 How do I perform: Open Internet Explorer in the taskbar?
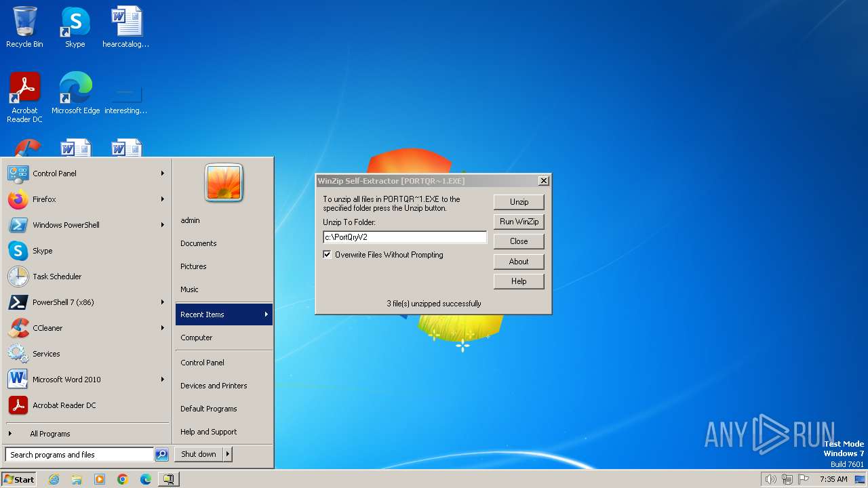click(54, 479)
